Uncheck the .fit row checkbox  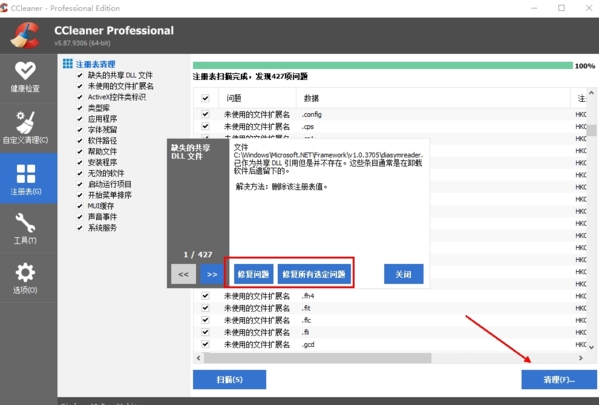click(206, 308)
